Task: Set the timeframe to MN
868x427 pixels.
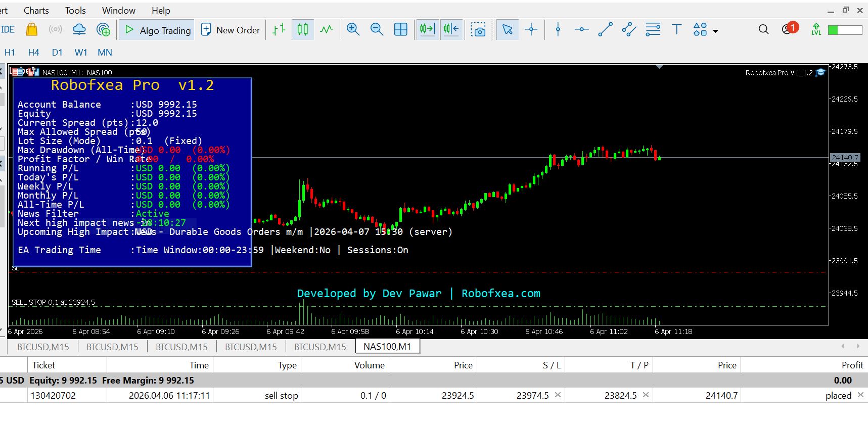Action: [105, 53]
